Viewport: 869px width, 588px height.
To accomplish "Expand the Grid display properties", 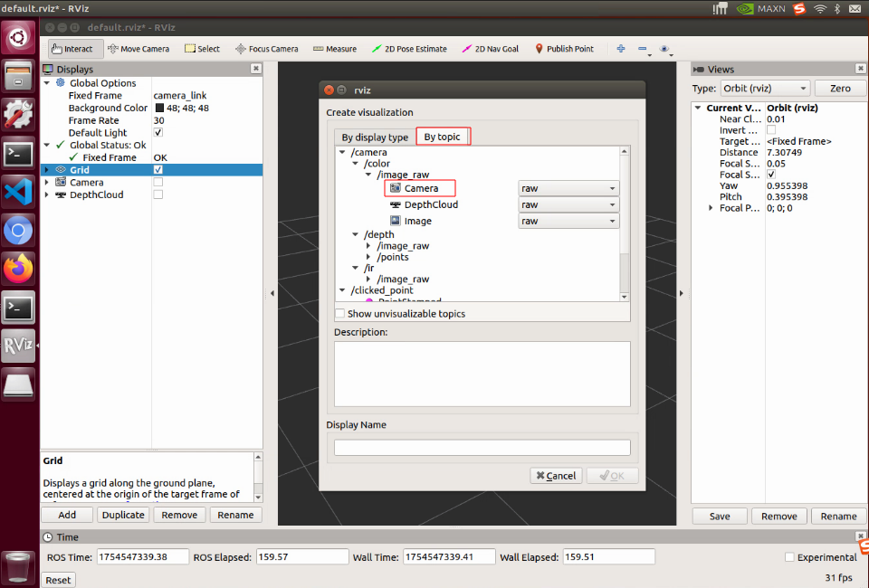I will click(47, 169).
